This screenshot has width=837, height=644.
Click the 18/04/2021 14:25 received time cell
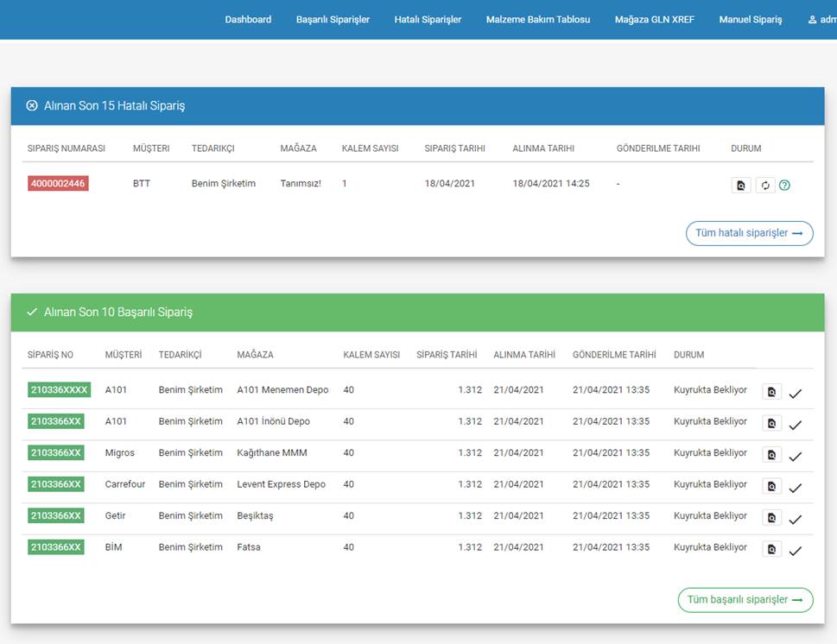pyautogui.click(x=551, y=184)
